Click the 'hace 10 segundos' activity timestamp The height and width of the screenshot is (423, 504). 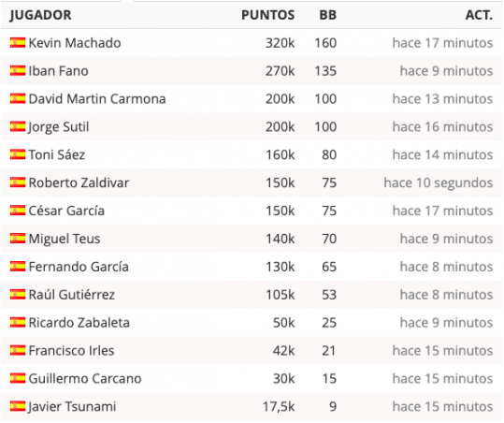(439, 182)
